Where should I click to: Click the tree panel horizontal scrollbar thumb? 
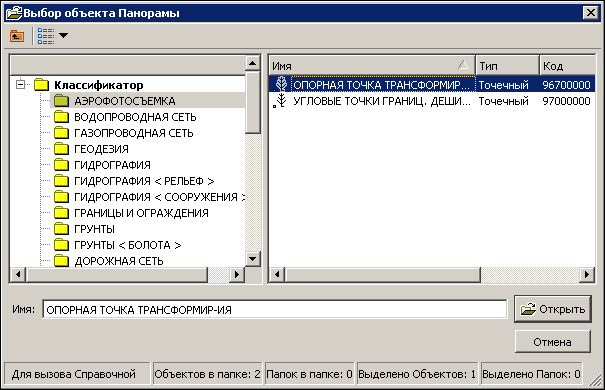pos(117,275)
